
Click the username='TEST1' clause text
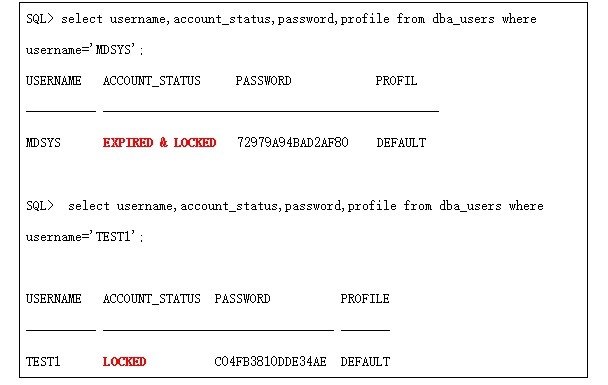point(85,237)
